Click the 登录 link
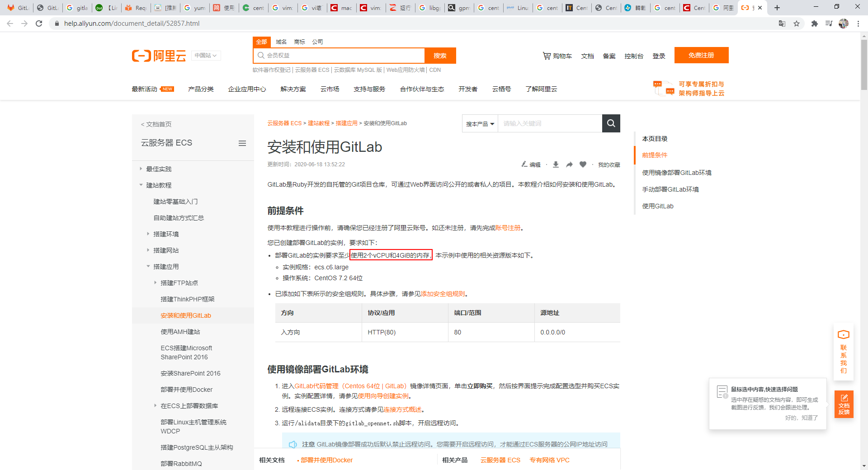 (x=659, y=56)
